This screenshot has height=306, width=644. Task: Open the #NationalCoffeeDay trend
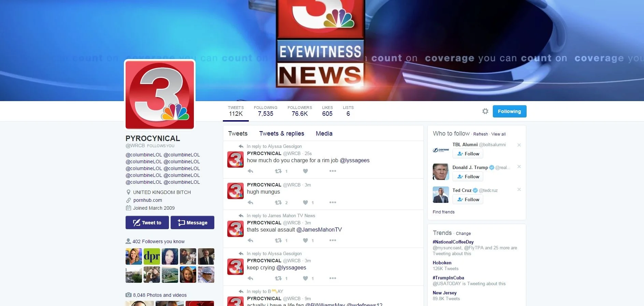point(453,242)
